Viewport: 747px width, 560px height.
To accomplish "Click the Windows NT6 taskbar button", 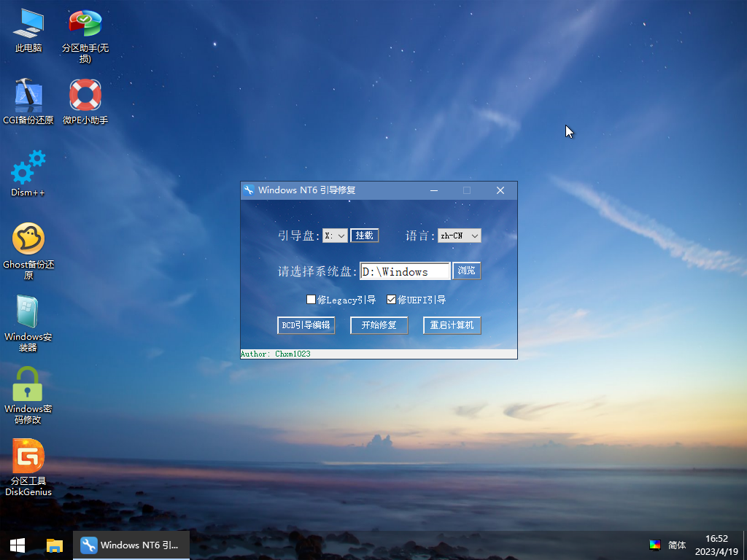I will [131, 545].
